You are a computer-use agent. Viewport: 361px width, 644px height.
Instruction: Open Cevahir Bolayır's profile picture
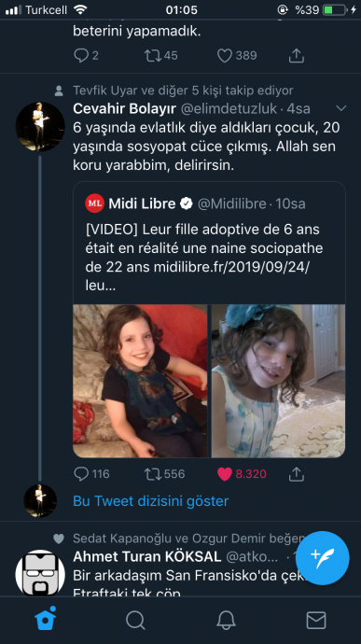[40, 127]
